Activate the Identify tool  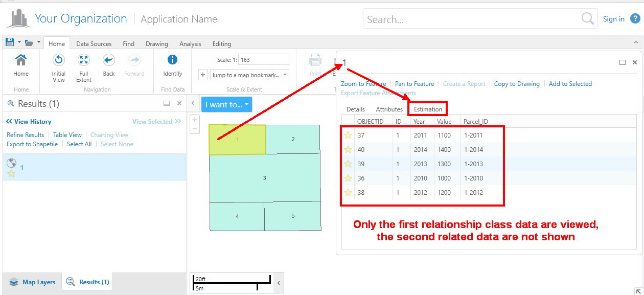[173, 61]
